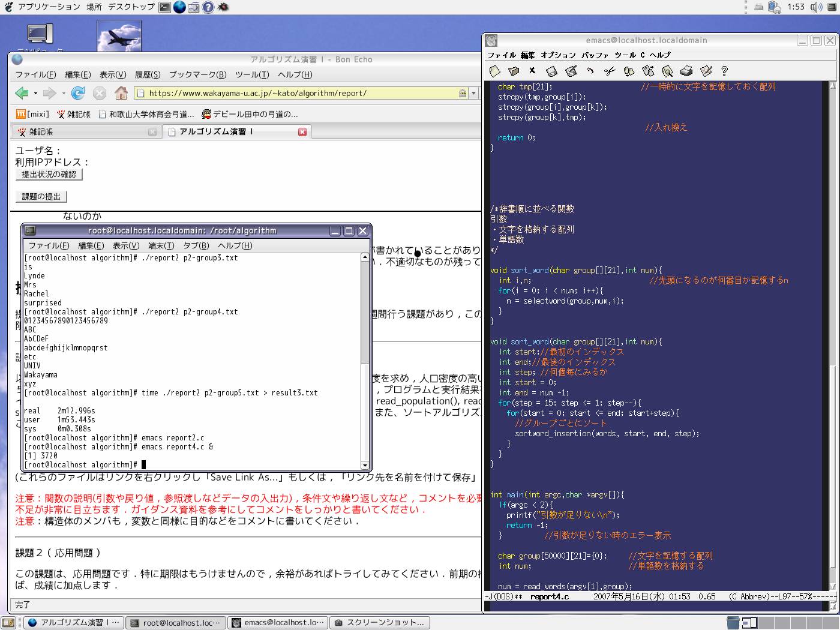840x630 pixels.
Task: Click the preferences checklist icon in emacs toolbar
Action: pyautogui.click(x=706, y=71)
